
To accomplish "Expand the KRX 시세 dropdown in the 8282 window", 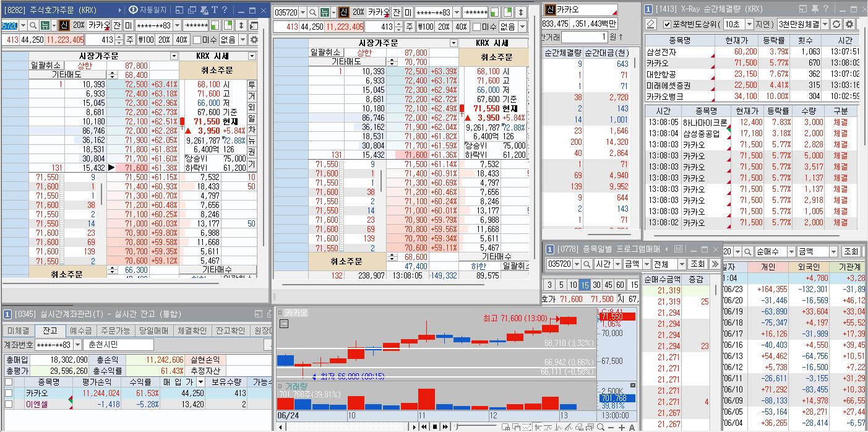I will pos(252,56).
